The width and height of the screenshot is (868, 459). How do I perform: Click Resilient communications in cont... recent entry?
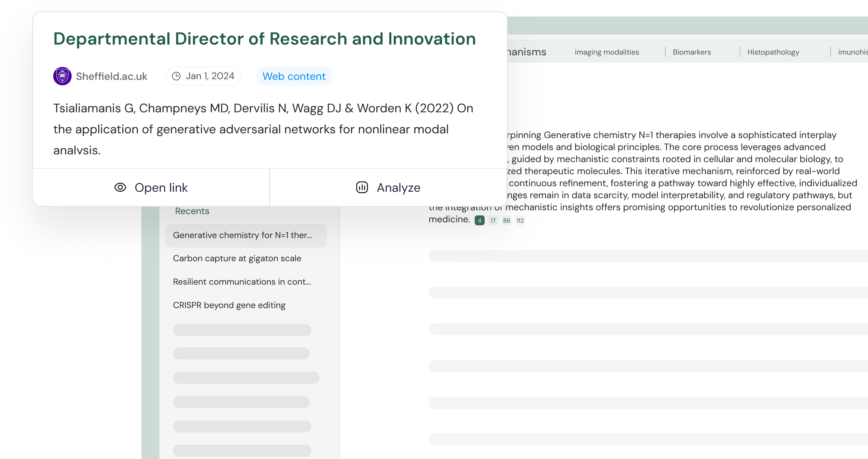(x=242, y=282)
